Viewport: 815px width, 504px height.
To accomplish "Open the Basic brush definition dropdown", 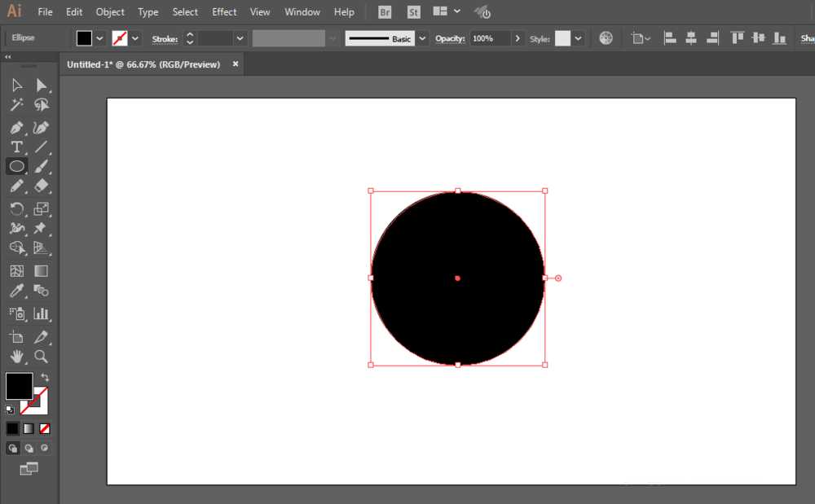I will 422,38.
